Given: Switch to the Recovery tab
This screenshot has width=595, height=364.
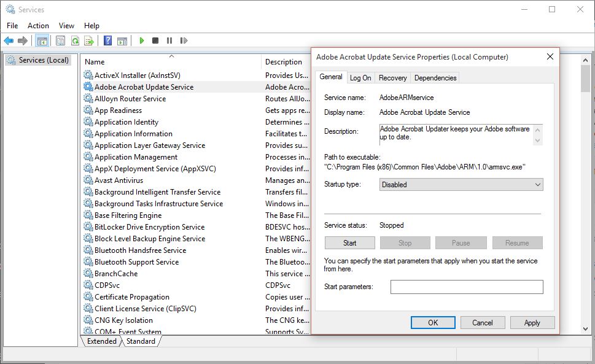Looking at the screenshot, I should pyautogui.click(x=393, y=78).
